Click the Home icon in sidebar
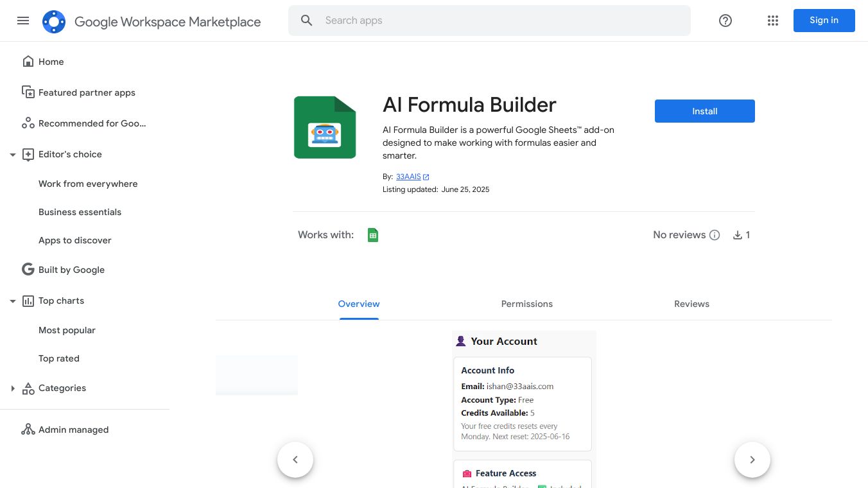 [28, 62]
